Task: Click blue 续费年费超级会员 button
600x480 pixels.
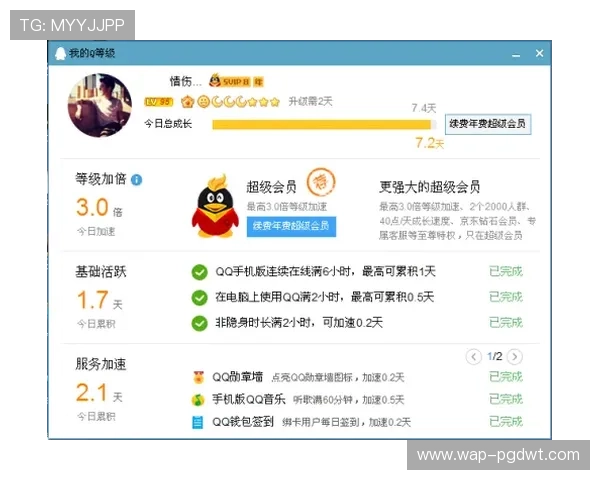Action: tap(291, 226)
